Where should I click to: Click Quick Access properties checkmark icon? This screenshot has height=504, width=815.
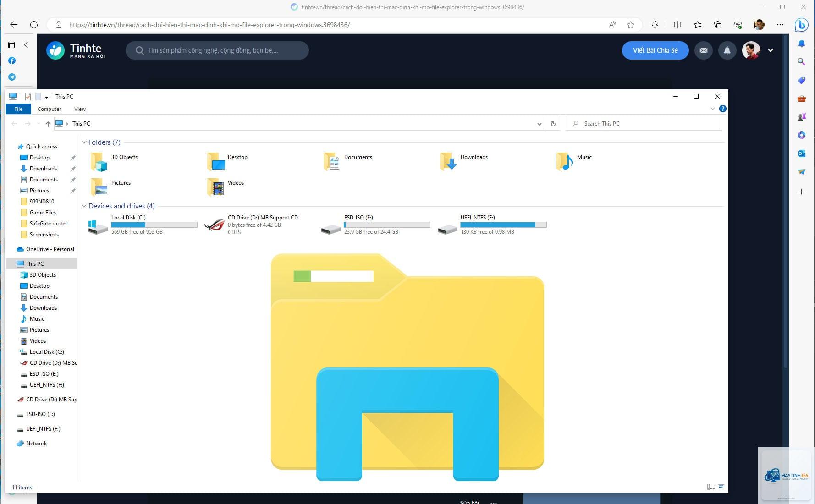click(28, 97)
